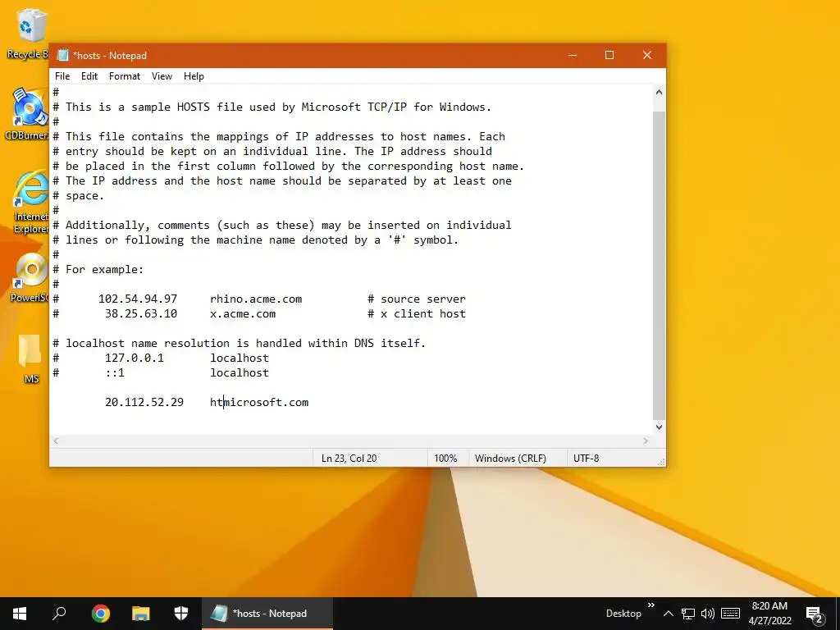The height and width of the screenshot is (630, 840).
Task: Click on the IP 38.25.63.10
Action: tap(141, 314)
